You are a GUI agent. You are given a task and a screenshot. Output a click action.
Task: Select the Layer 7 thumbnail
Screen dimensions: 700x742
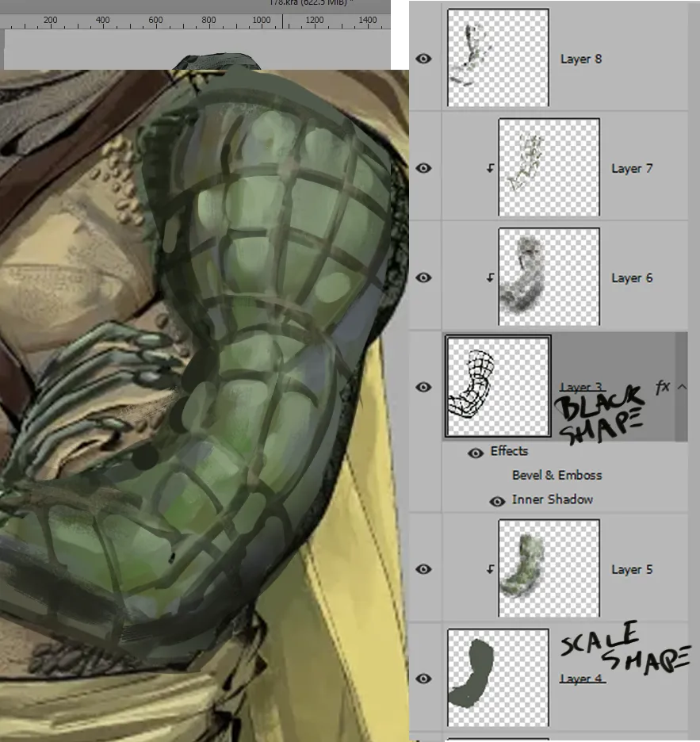point(549,167)
